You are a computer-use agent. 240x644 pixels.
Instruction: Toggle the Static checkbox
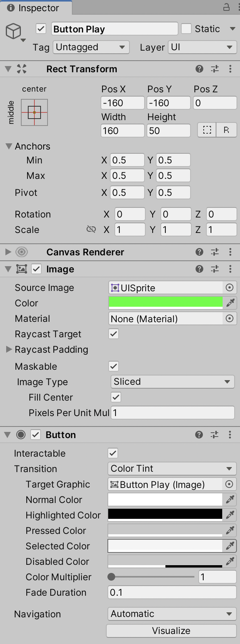tap(186, 29)
